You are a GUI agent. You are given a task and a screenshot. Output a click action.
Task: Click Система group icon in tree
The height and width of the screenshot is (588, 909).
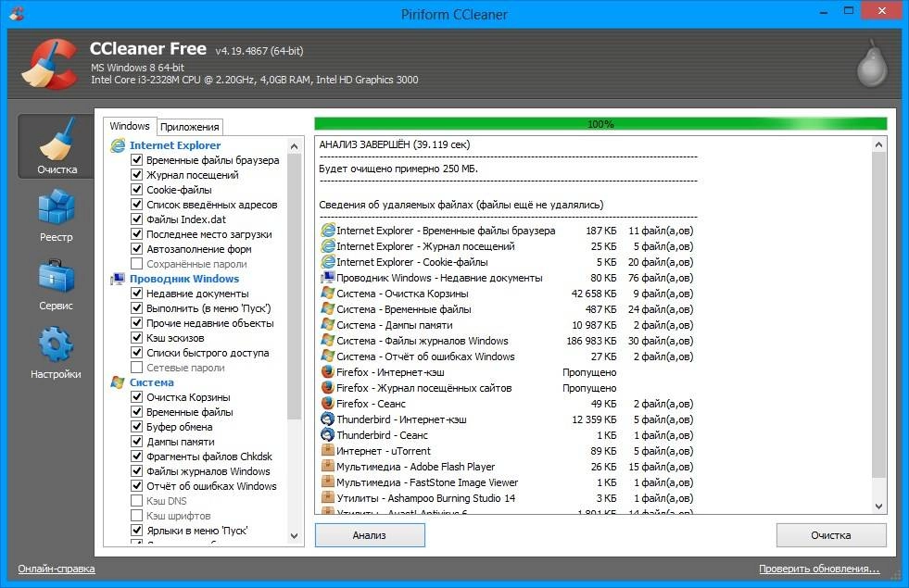click(x=118, y=382)
